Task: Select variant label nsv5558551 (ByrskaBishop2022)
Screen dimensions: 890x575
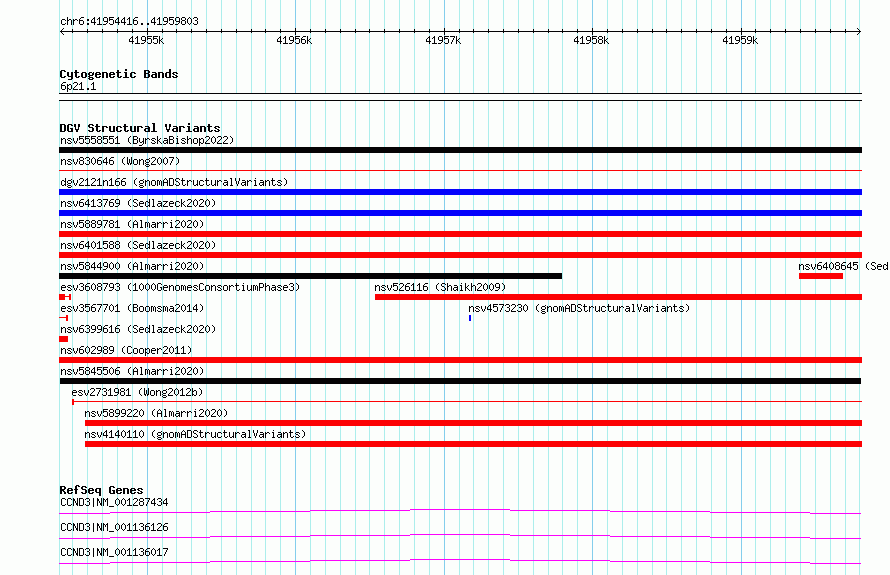Action: point(147,140)
